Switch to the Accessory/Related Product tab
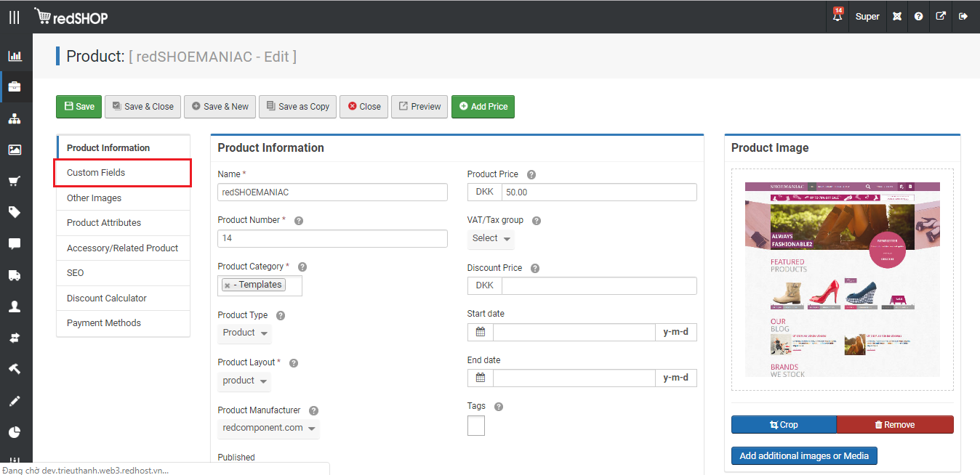980x475 pixels. point(123,248)
